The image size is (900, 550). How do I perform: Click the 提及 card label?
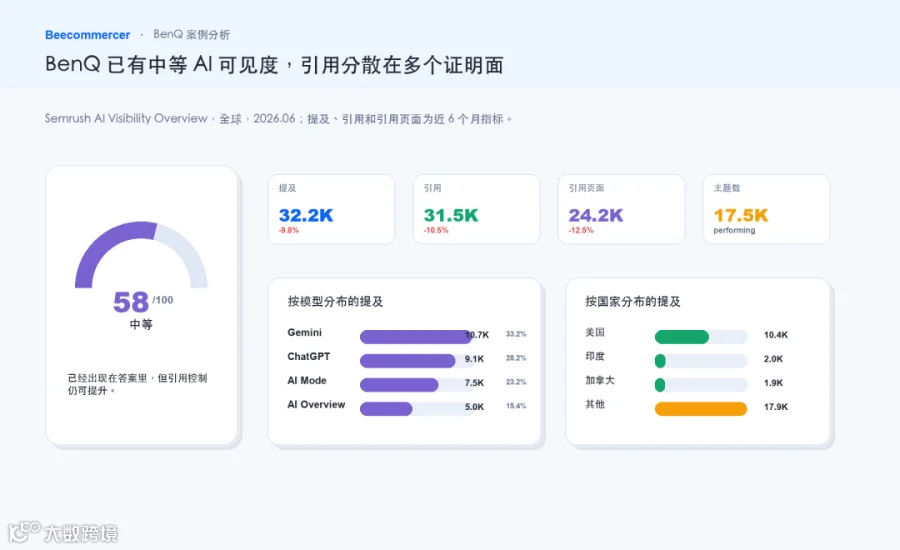[x=288, y=188]
